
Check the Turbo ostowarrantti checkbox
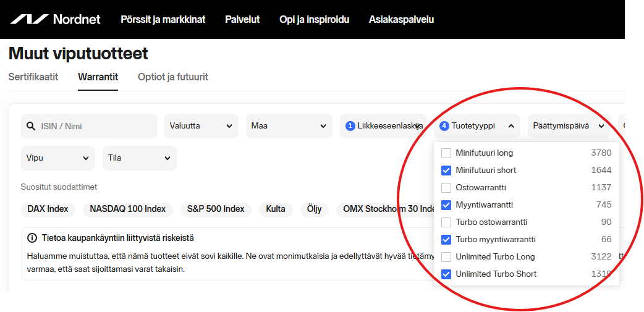click(446, 222)
